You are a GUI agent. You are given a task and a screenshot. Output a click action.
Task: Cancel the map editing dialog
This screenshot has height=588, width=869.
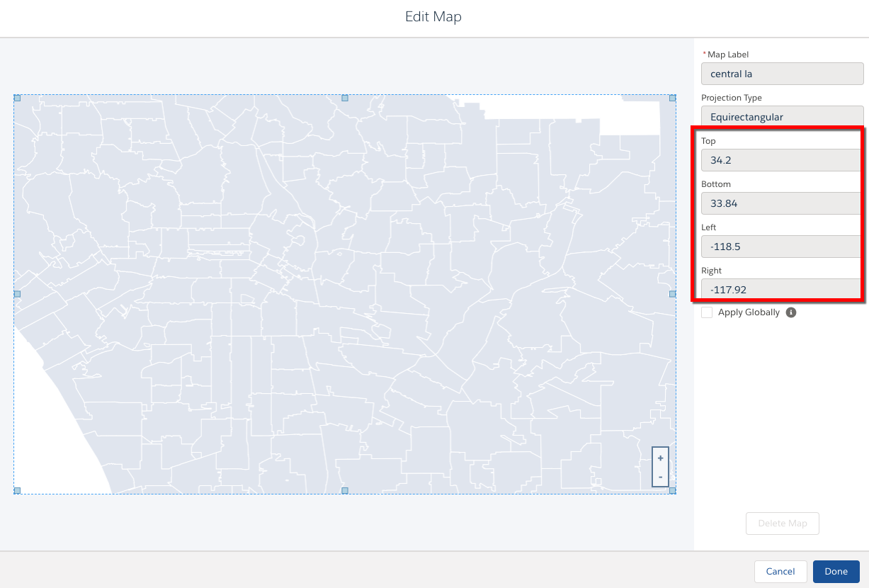tap(780, 572)
